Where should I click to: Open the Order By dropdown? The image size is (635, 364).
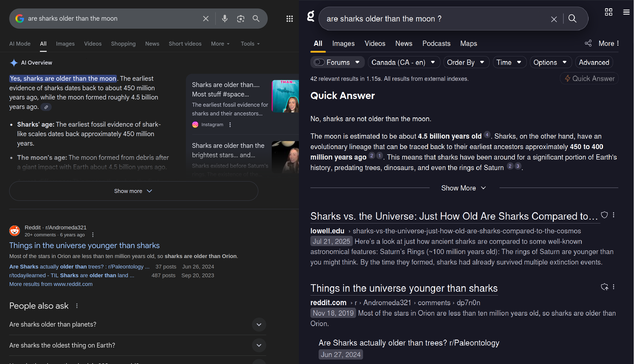click(x=467, y=62)
